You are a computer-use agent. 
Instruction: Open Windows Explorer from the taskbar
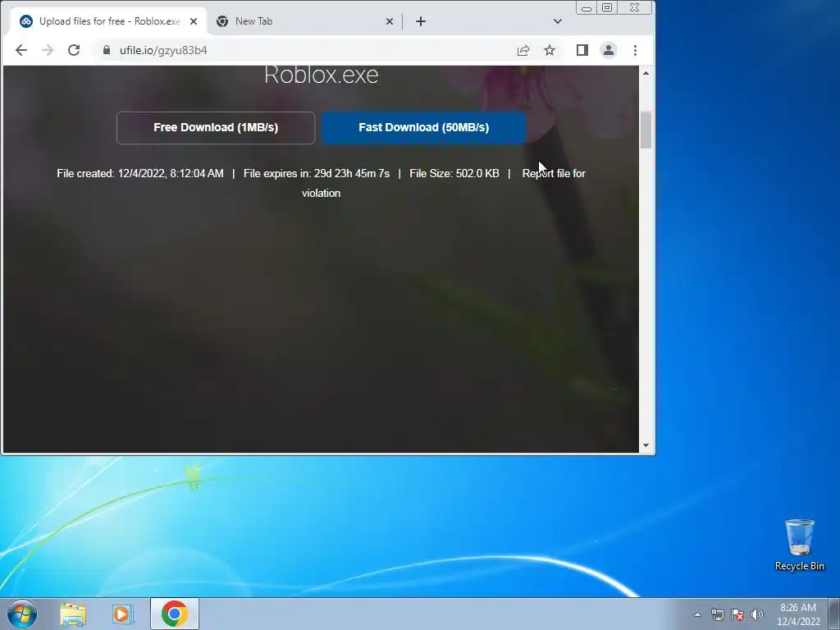pos(73,614)
